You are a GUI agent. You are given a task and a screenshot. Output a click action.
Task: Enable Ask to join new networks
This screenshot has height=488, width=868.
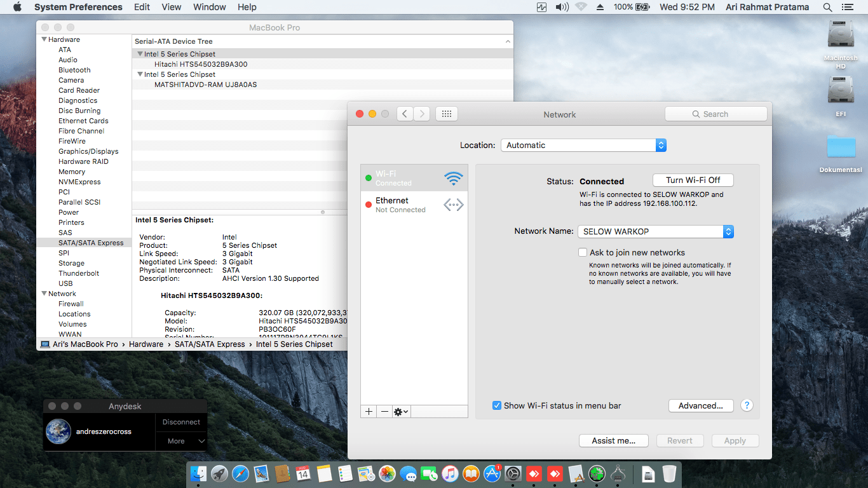pos(583,252)
